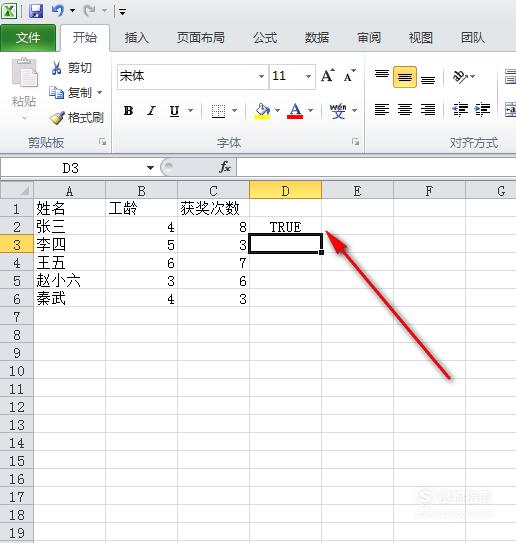Increase indent icon

tap(482, 110)
